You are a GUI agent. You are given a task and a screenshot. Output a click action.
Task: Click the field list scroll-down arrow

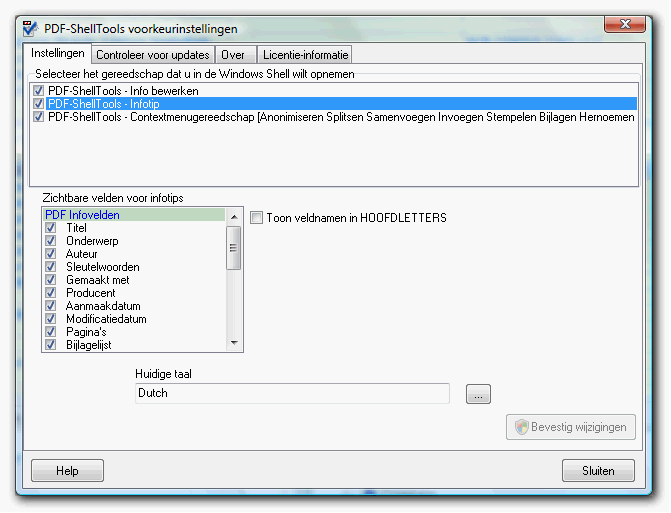click(x=234, y=342)
